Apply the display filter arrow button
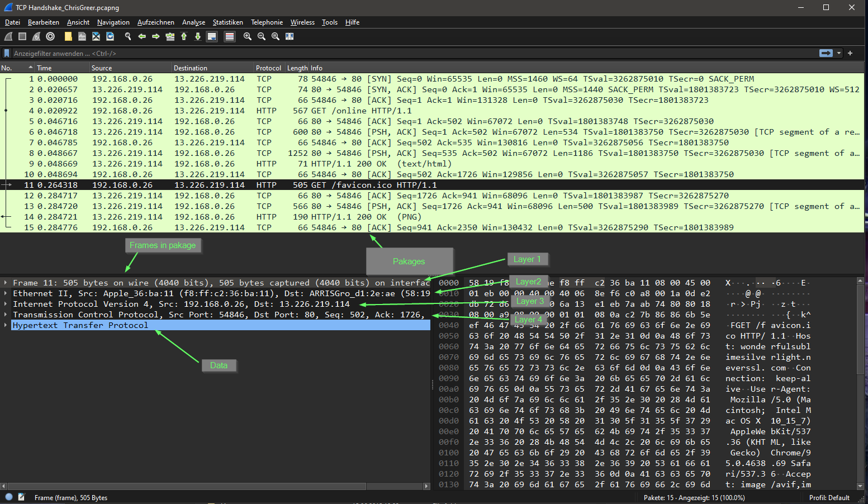The width and height of the screenshot is (868, 504). click(826, 53)
